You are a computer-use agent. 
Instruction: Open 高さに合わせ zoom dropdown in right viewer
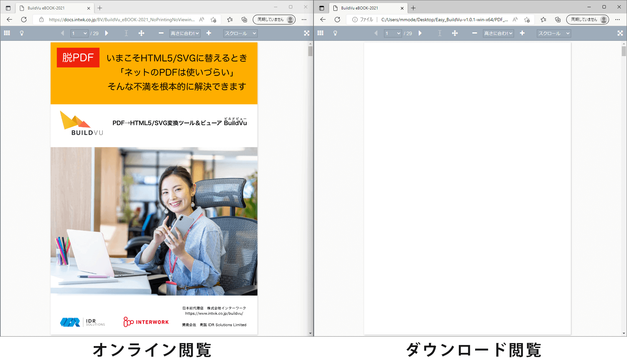pos(498,33)
